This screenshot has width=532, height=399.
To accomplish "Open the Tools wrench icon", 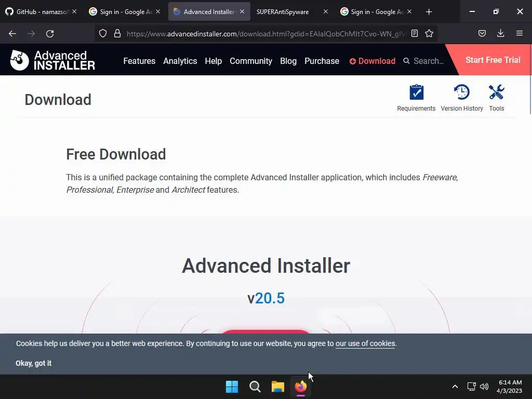I will point(496,92).
